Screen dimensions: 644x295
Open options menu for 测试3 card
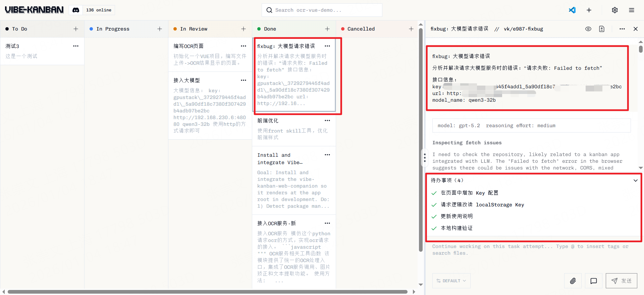point(76,46)
